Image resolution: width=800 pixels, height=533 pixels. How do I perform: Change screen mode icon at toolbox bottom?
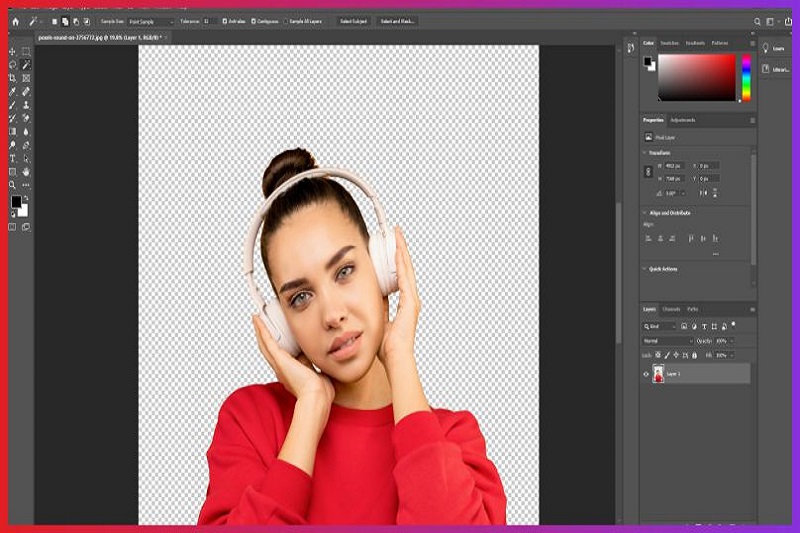[26, 227]
